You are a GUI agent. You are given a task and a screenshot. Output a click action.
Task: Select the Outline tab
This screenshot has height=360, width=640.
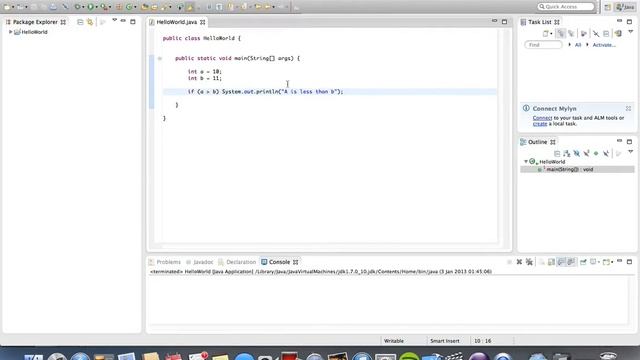point(538,142)
